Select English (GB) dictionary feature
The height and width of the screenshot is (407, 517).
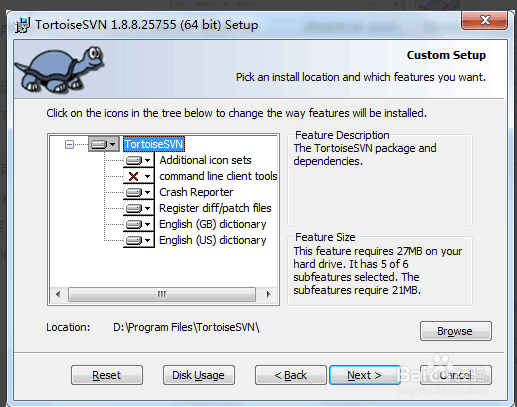pos(213,224)
